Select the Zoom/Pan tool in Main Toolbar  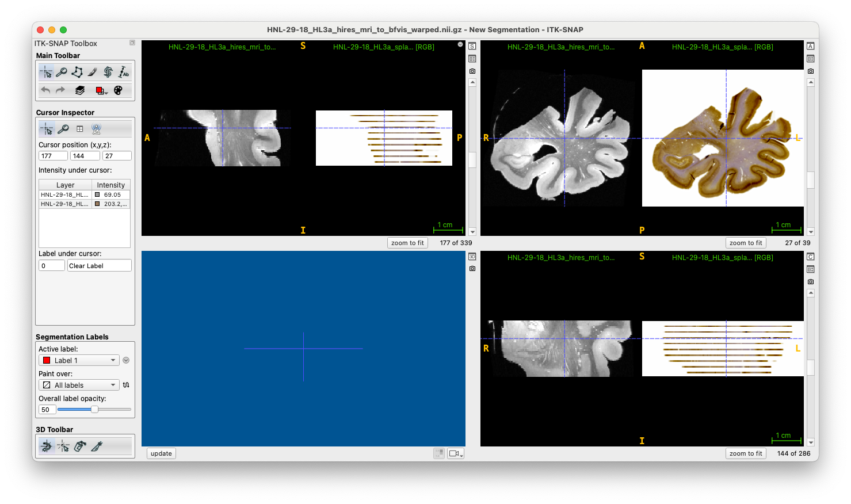click(x=62, y=72)
